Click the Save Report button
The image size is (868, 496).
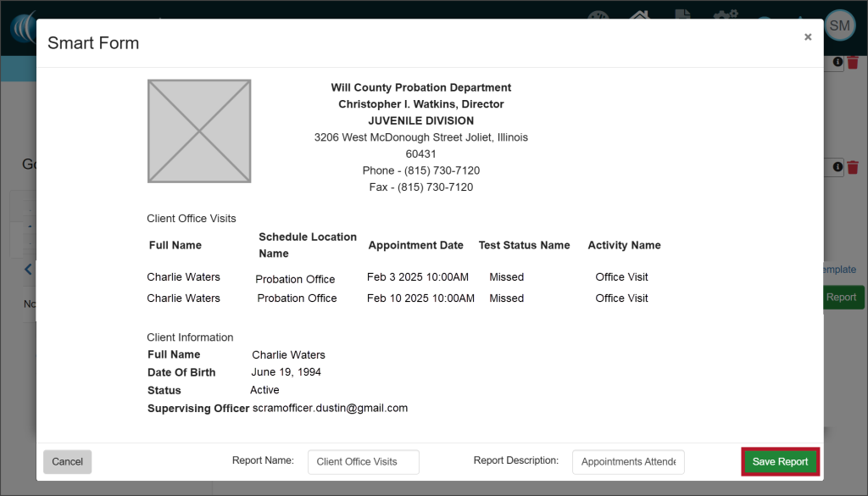click(x=780, y=462)
